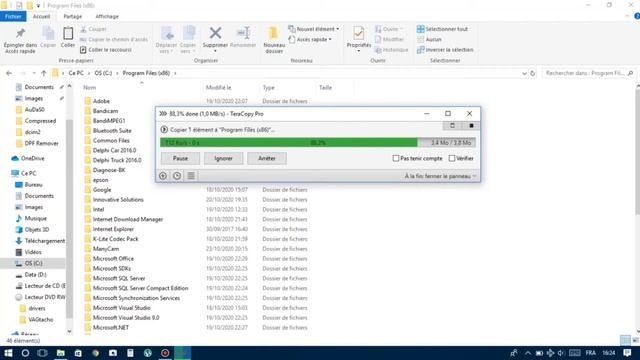This screenshot has height=360, width=640.
Task: Select DPF Remover in quick access
Action: 41,143
